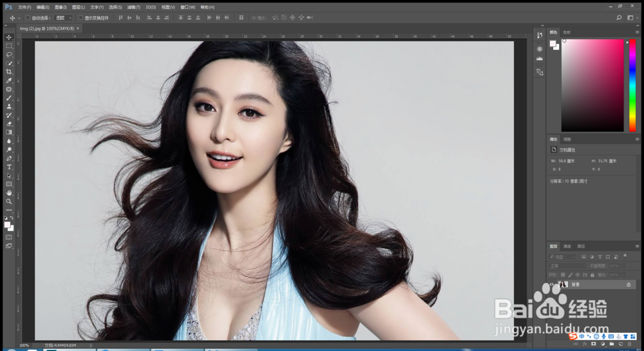Reset default foreground and background colors

point(6,218)
